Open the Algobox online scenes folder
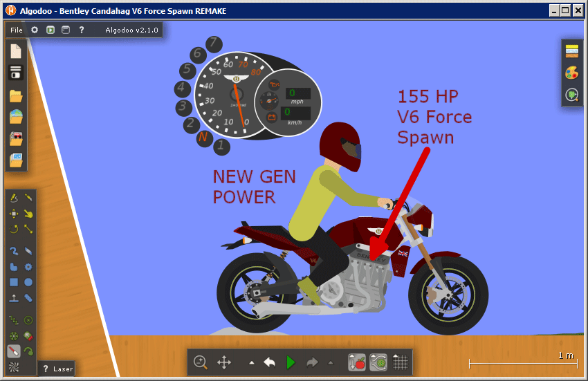 tap(16, 117)
